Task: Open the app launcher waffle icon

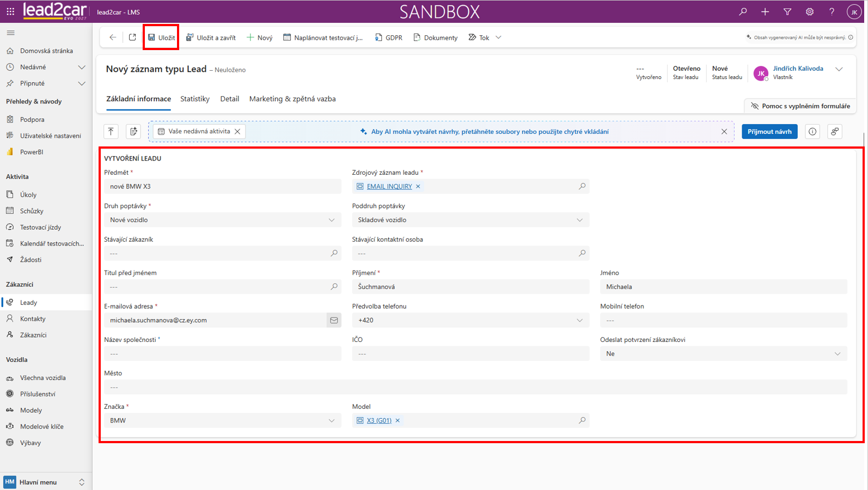Action: pyautogui.click(x=10, y=11)
